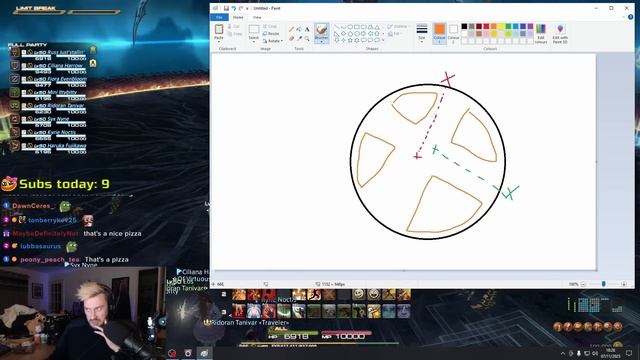This screenshot has height=360, width=640.
Task: Click the Brushes tool icon
Action: 322,30
